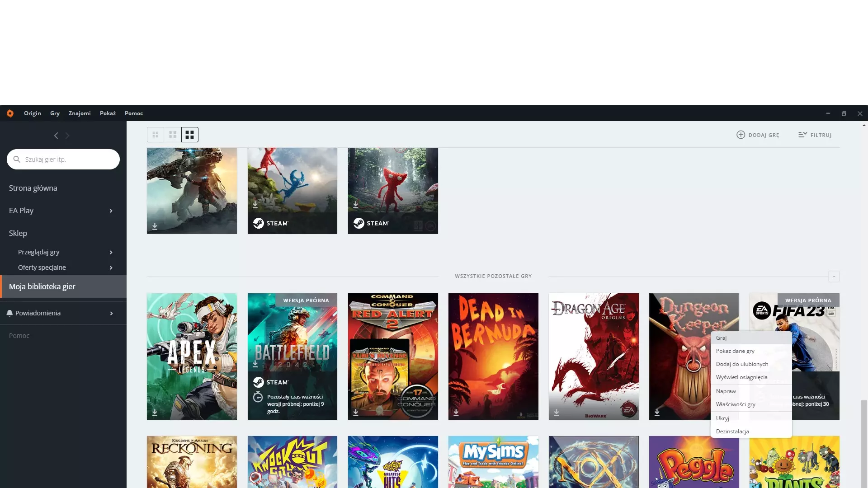Click the Dodaj grę plus icon
The height and width of the screenshot is (488, 868).
tap(741, 135)
